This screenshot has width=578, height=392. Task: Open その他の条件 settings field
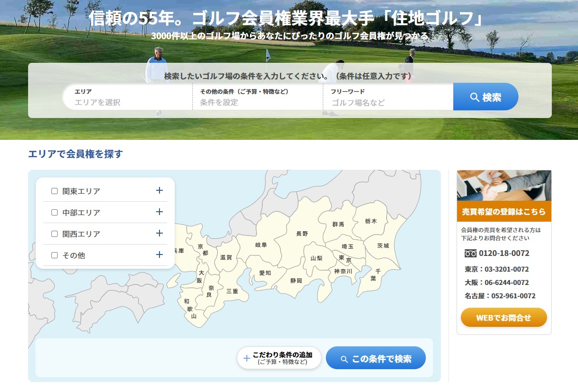pos(257,102)
